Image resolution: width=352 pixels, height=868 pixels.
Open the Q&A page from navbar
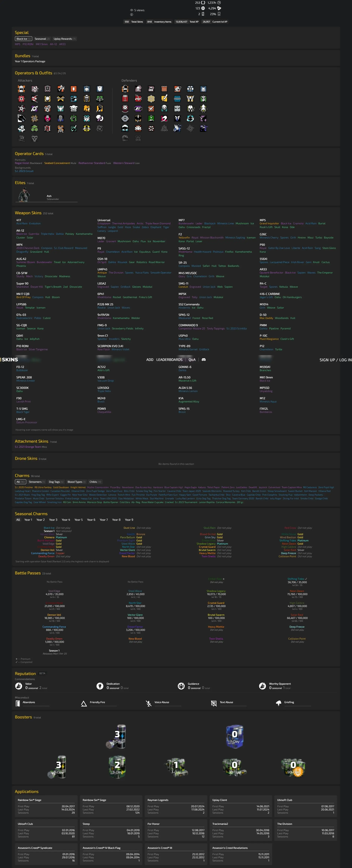coord(192,360)
